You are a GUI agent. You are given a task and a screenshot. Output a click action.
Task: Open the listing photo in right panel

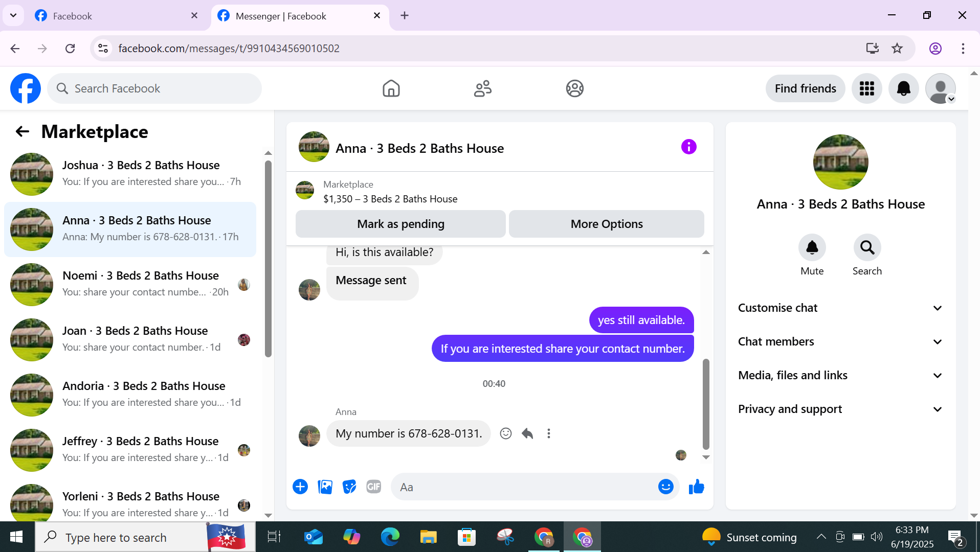(840, 162)
